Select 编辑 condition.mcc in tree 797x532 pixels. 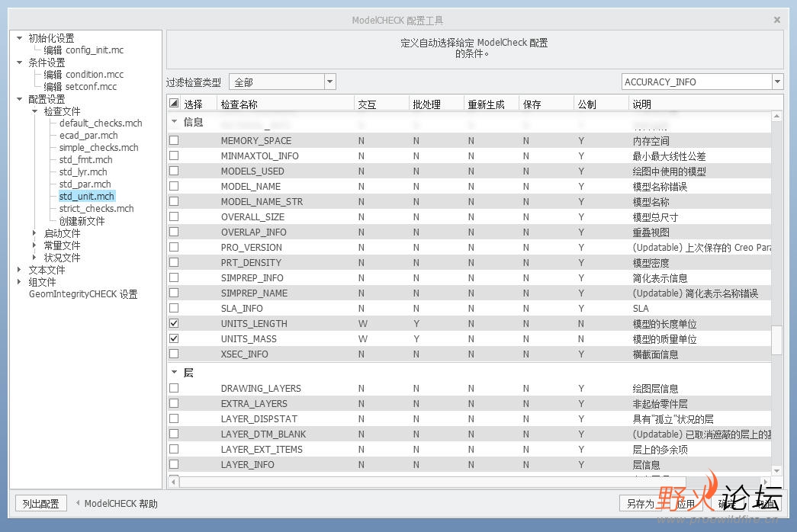(x=83, y=74)
